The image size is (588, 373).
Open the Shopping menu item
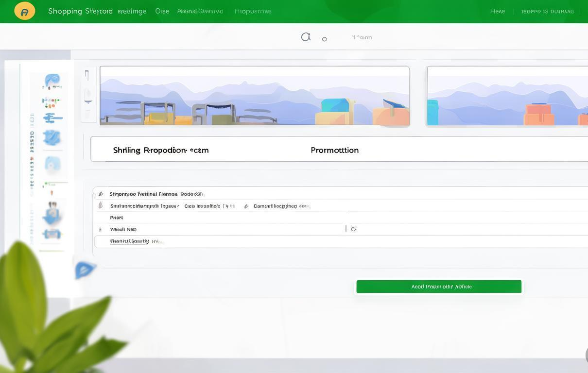pos(65,11)
